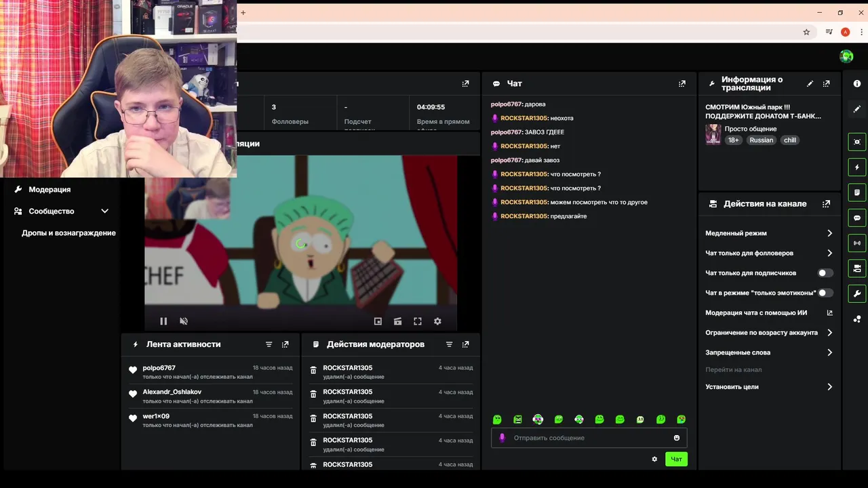Toggle chat bubble sidebar icon
Viewport: 868px width, 488px height.
point(857,218)
